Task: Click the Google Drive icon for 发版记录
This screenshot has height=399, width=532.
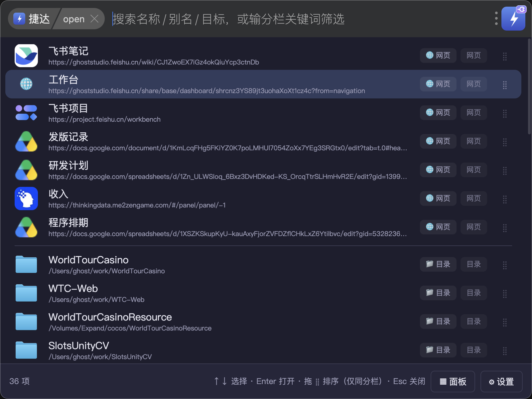Action: point(26,141)
